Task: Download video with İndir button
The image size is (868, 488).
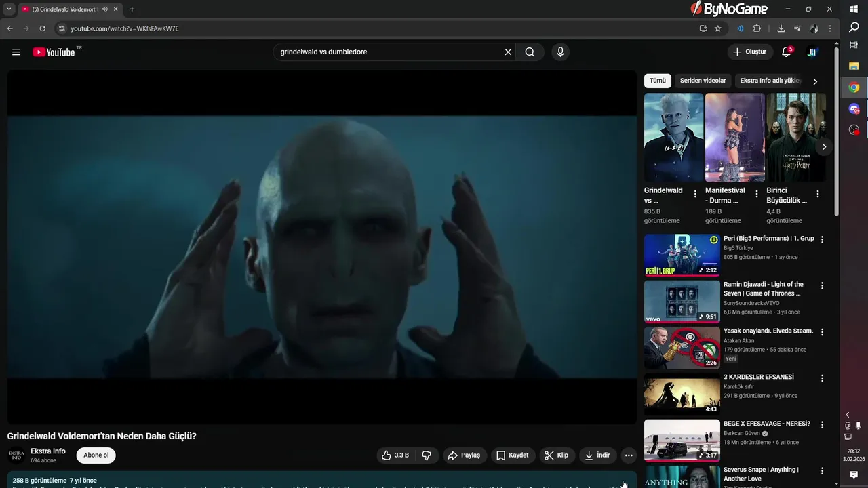Action: (597, 455)
